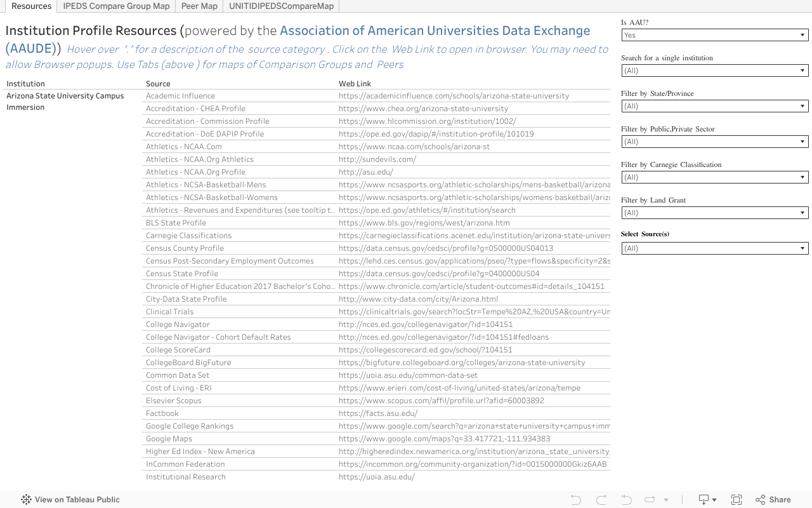Open the hlcommission.org institution link
This screenshot has width=812, height=508.
428,121
